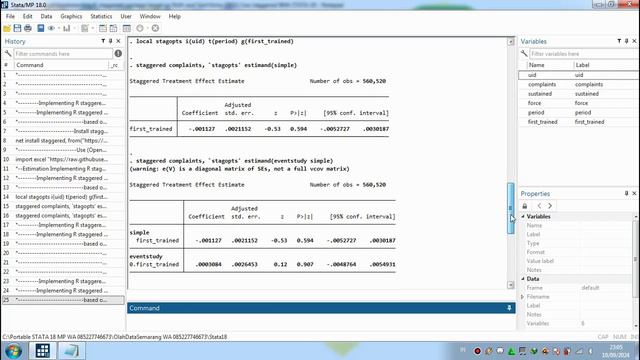Select history row 10 'import excel'
The height and width of the screenshot is (360, 640).
click(63, 160)
